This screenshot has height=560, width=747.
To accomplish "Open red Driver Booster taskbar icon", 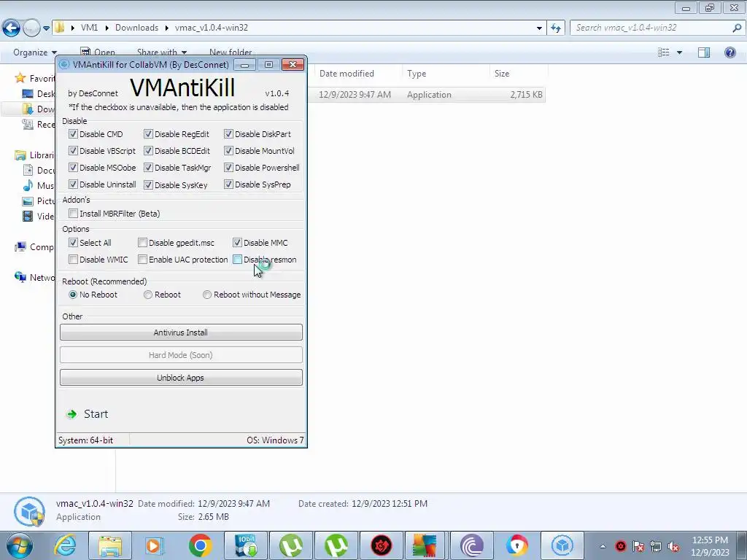I will point(381,545).
